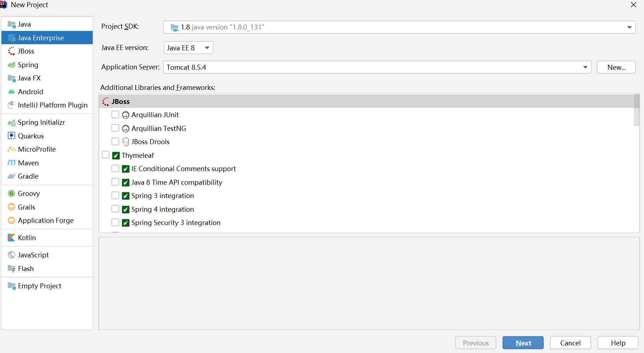Click New... to add application server
Screen dimensions: 644x353
(616, 67)
